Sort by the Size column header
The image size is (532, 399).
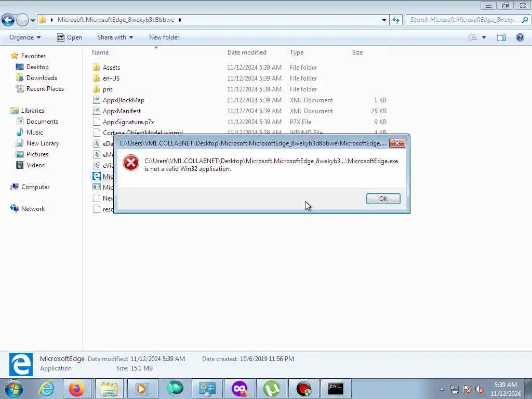click(x=369, y=52)
